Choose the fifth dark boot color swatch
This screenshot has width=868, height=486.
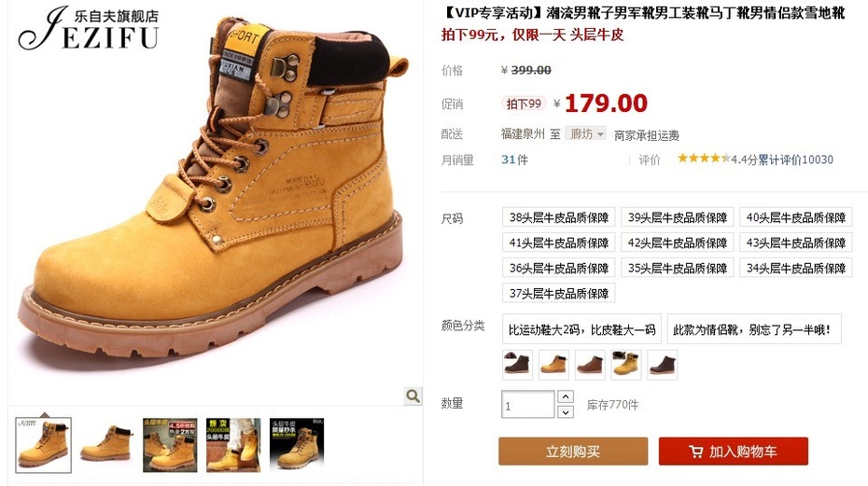click(x=662, y=365)
